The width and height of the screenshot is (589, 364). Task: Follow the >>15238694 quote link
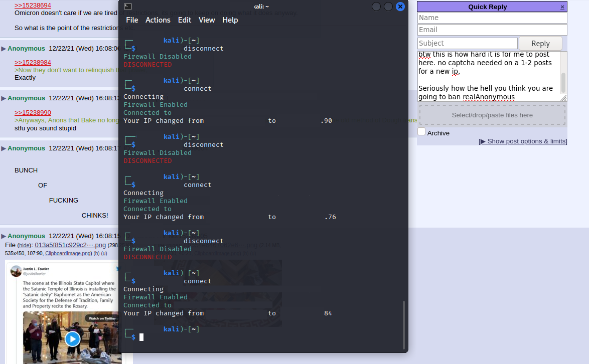(x=33, y=6)
